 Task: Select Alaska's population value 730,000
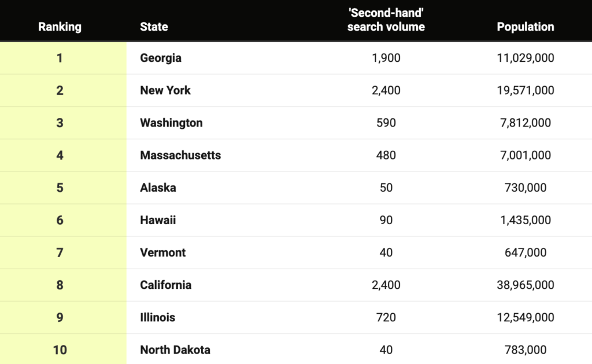525,187
